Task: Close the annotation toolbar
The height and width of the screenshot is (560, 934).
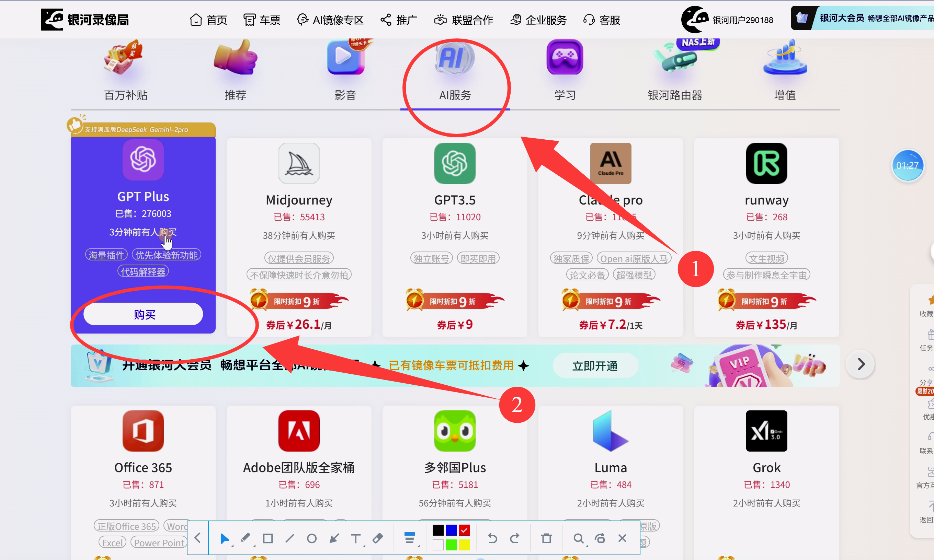Action: (x=622, y=538)
